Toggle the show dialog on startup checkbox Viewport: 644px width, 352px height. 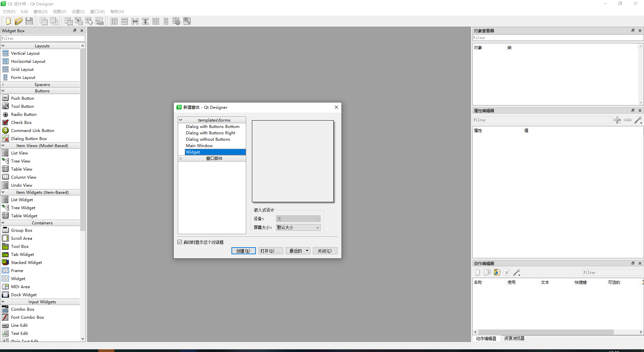pos(180,242)
